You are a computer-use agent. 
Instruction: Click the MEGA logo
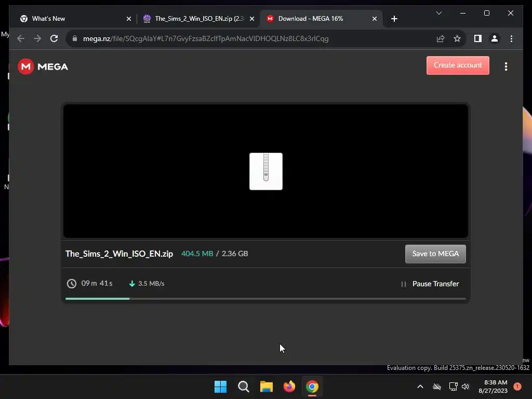click(43, 66)
